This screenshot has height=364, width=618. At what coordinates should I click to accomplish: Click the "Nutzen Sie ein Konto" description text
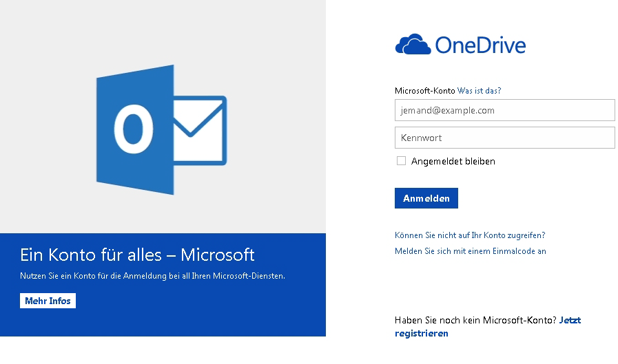point(152,276)
